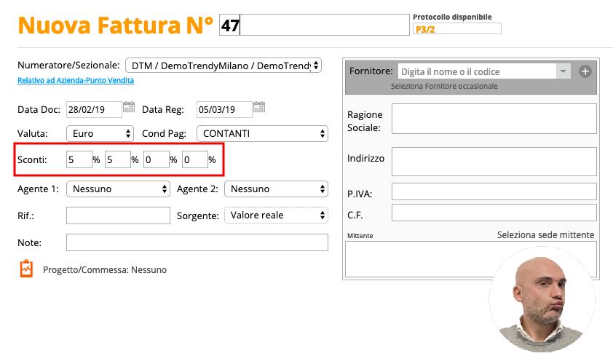Click the presenter webcam thumbnail
This screenshot has width=613, height=364.
(x=542, y=299)
